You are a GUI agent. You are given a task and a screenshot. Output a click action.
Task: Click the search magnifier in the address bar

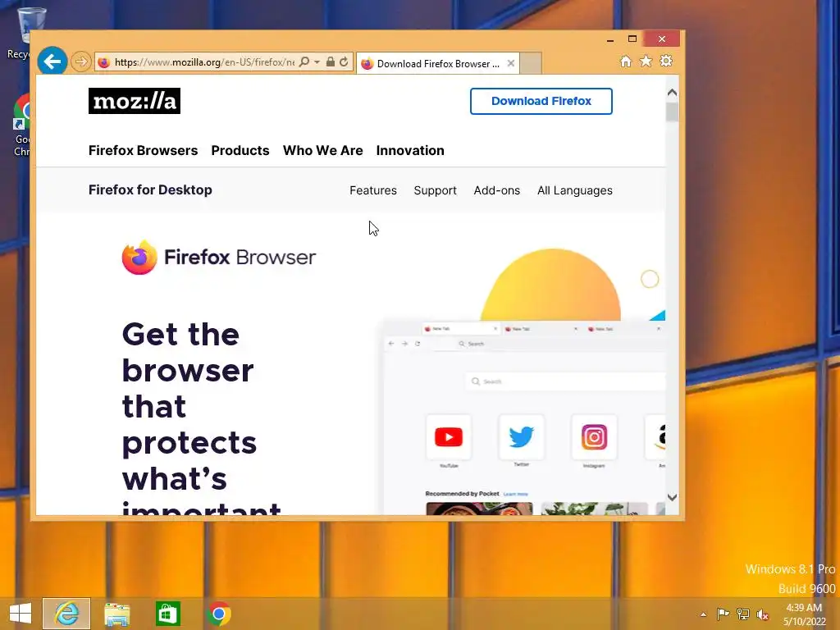pyautogui.click(x=304, y=62)
